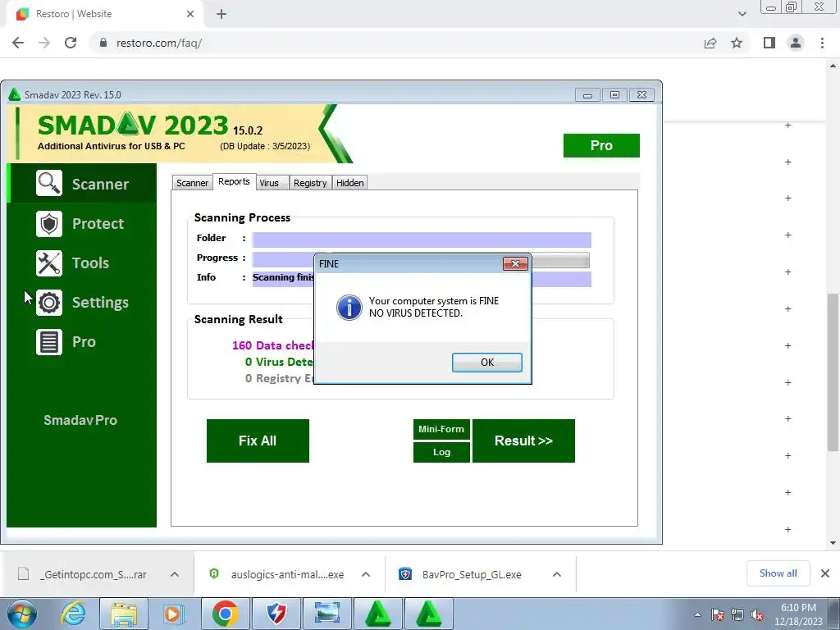The image size is (840, 630).
Task: Open the red-blue shield antivirus taskbar icon
Action: coord(276,614)
